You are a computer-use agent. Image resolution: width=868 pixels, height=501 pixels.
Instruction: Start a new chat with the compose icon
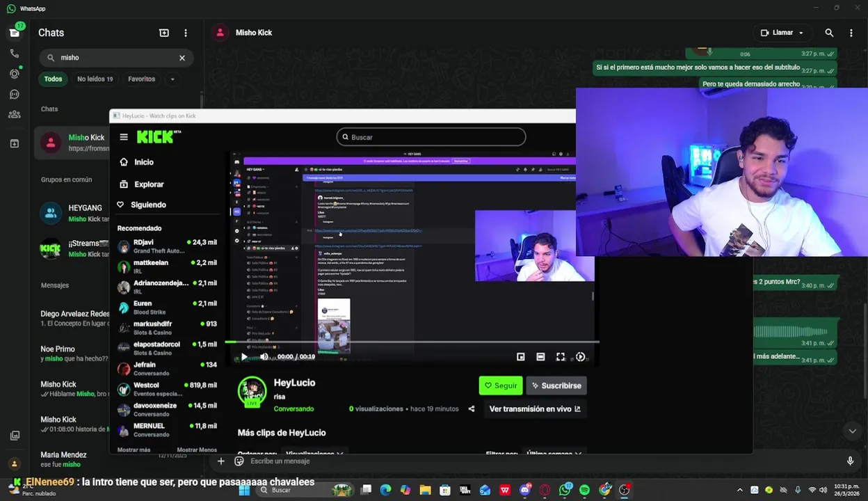coord(164,33)
